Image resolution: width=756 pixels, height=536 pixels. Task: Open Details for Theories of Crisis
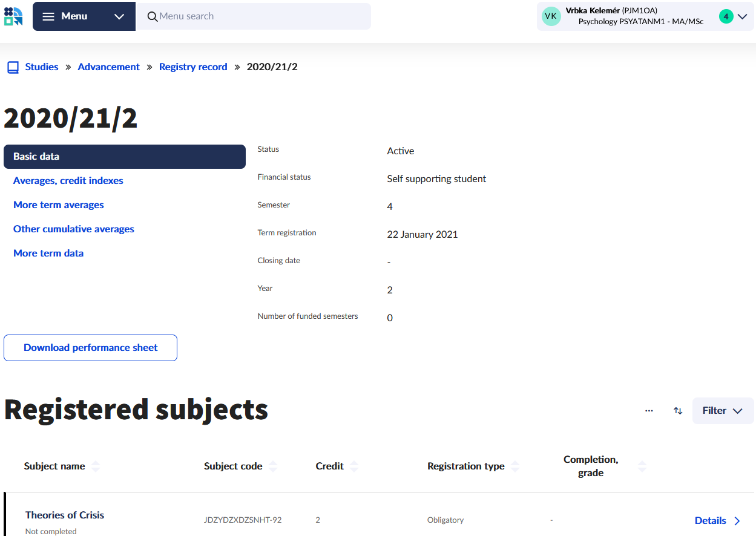click(x=717, y=521)
